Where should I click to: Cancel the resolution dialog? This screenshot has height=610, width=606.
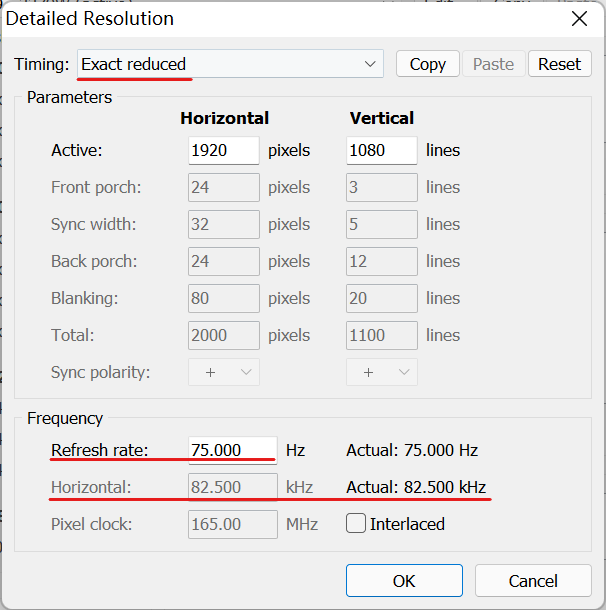point(533,581)
